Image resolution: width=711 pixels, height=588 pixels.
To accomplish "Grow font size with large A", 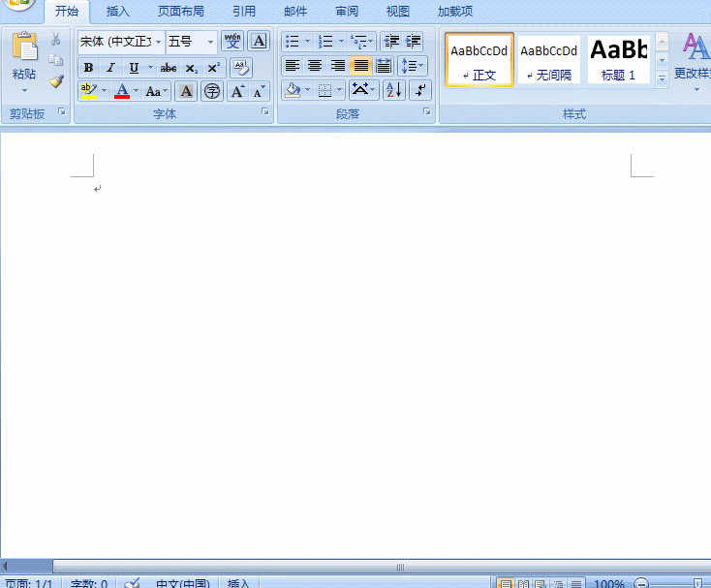I will coord(237,91).
